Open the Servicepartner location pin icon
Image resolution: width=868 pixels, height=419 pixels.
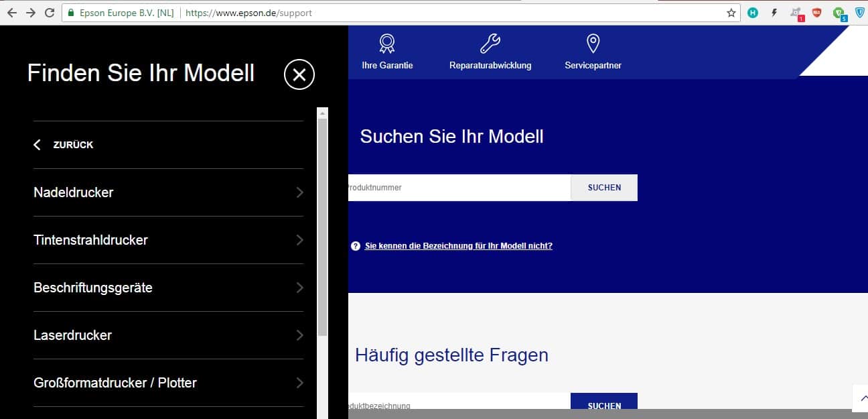pyautogui.click(x=593, y=44)
